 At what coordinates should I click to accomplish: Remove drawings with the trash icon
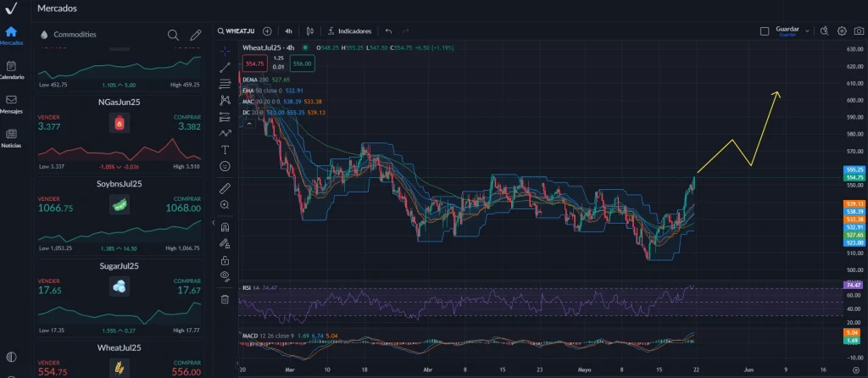click(x=225, y=299)
